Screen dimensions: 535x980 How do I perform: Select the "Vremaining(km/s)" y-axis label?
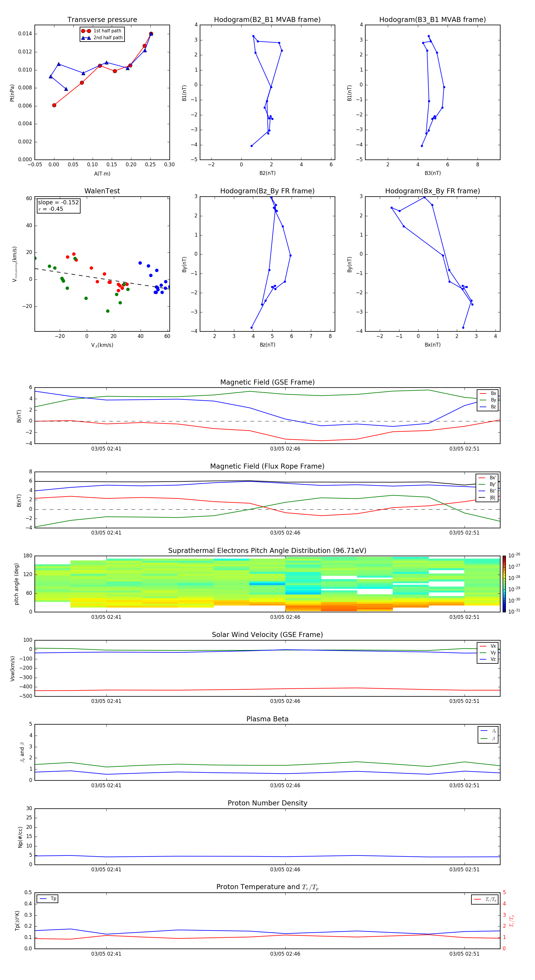point(15,264)
